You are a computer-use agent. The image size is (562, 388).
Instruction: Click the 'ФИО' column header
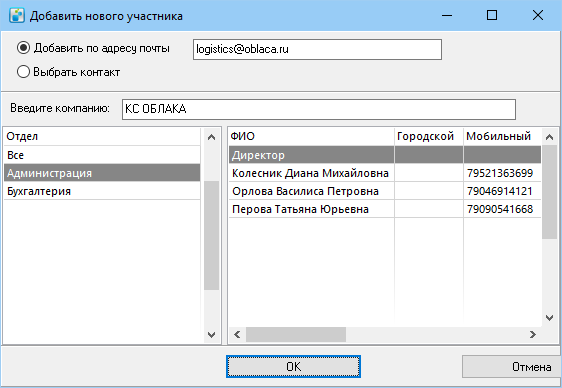point(311,136)
